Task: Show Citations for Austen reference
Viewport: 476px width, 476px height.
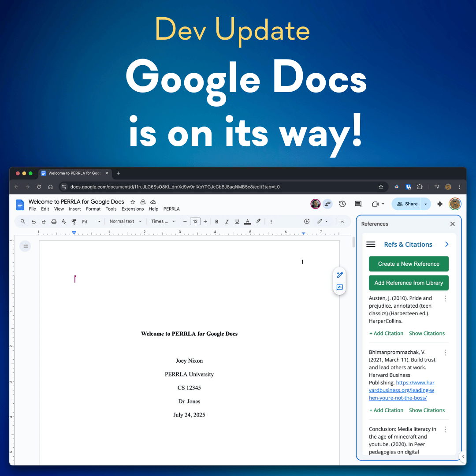Action: 427,333
